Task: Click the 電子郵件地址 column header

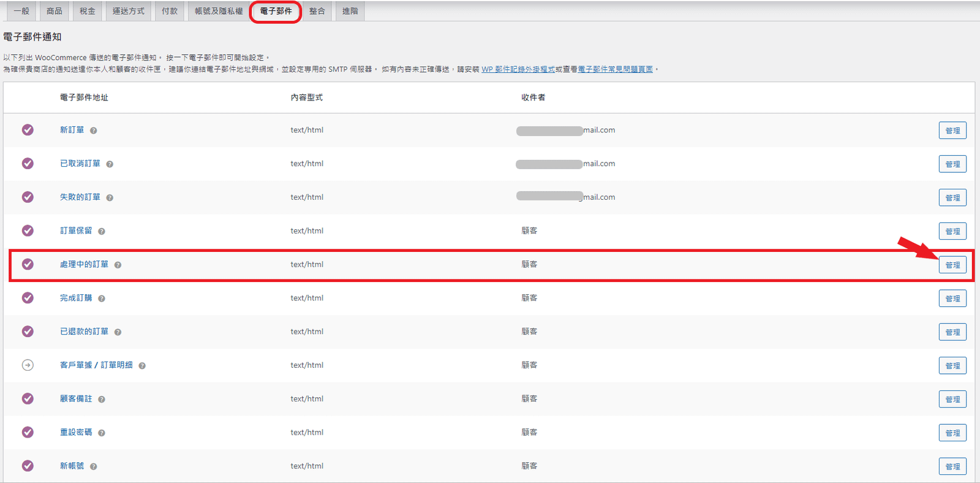Action: [x=84, y=97]
